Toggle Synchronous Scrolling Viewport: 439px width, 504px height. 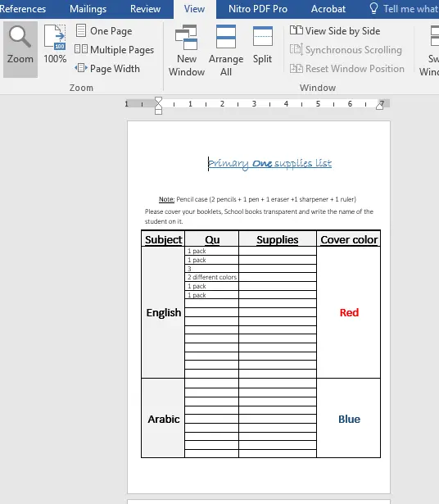click(x=346, y=50)
